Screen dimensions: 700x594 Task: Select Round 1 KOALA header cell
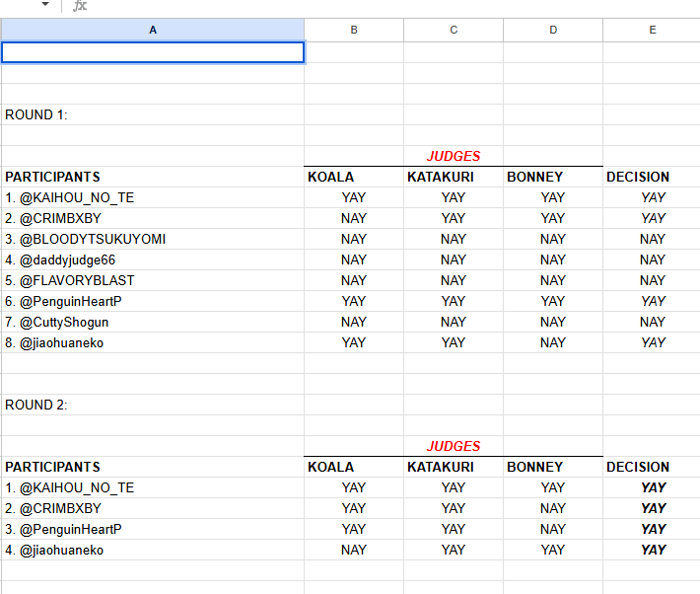[354, 177]
